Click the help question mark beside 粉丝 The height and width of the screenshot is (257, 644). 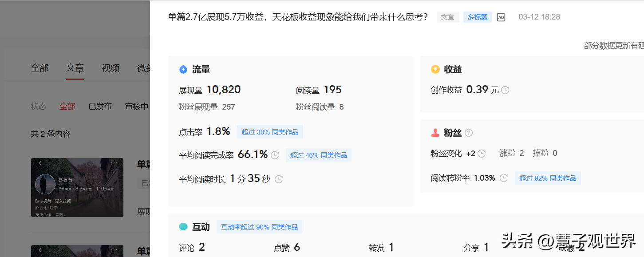(469, 133)
